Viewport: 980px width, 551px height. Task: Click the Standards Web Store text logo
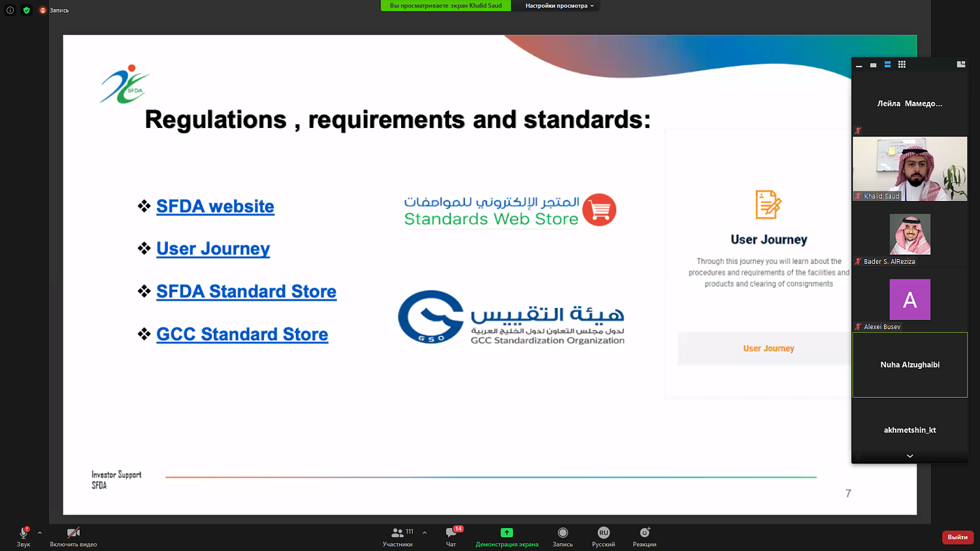(491, 219)
